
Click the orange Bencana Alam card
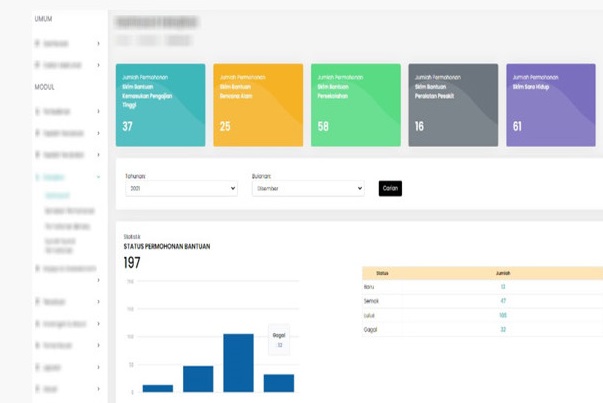257,105
